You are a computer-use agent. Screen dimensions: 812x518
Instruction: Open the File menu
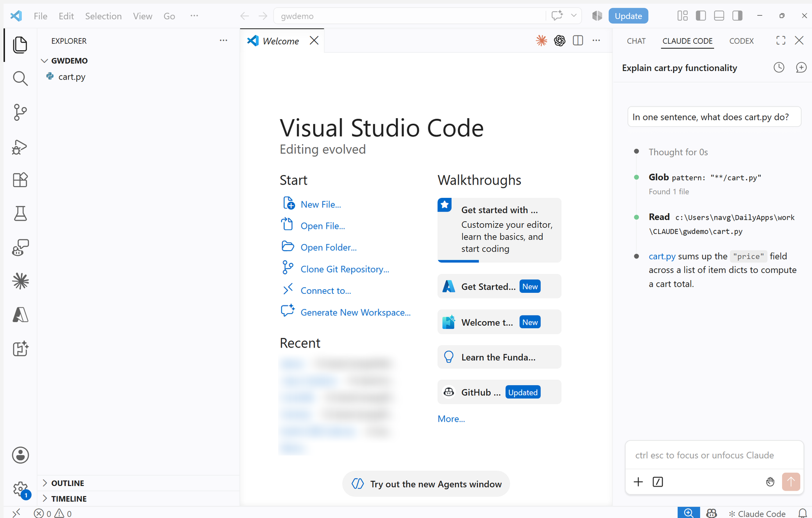point(41,16)
